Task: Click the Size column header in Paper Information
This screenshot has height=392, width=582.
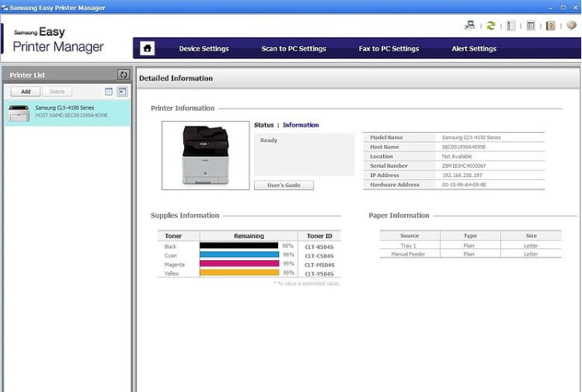Action: pyautogui.click(x=531, y=235)
